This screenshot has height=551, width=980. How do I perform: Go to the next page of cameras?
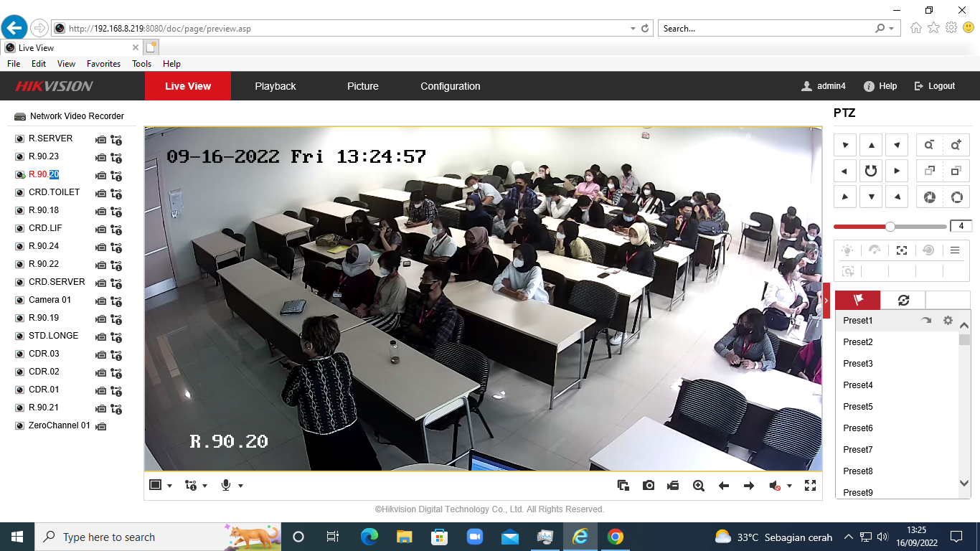click(749, 486)
